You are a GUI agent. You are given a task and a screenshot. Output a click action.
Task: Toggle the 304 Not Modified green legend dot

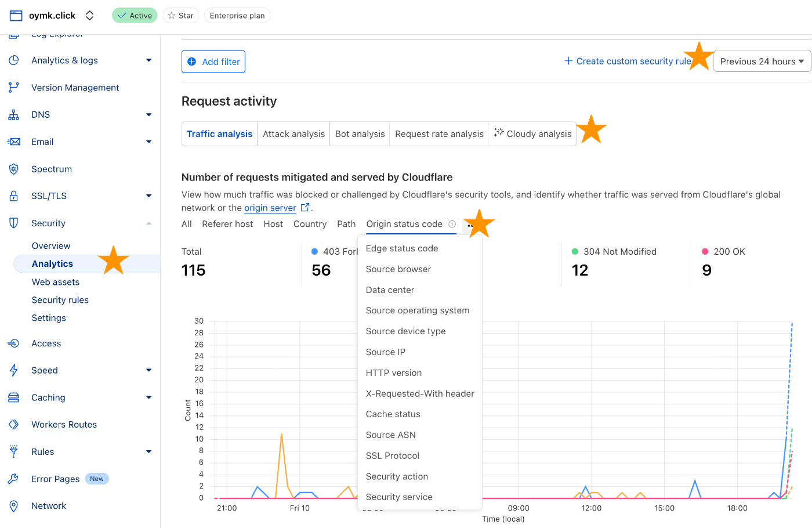(575, 251)
